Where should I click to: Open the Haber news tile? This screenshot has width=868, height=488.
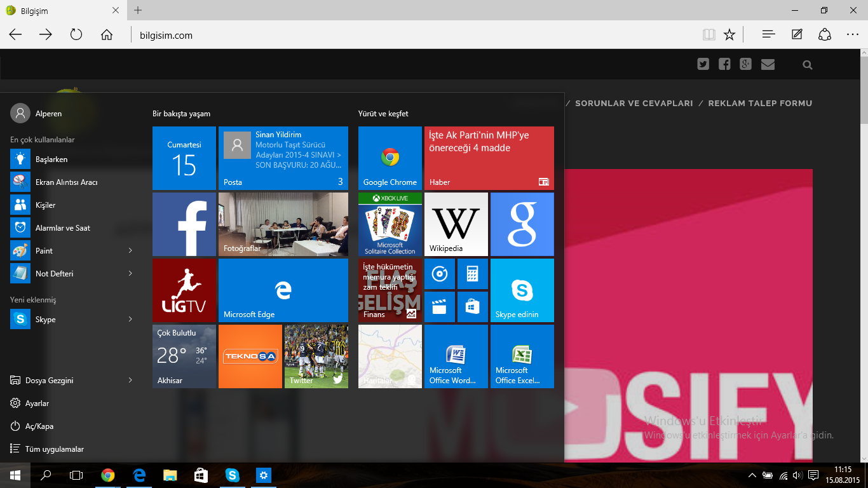tap(489, 158)
